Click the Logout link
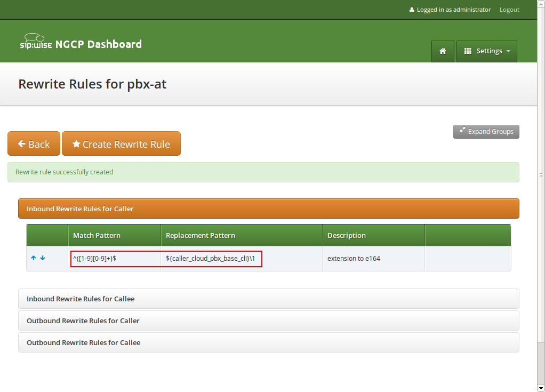Screen dimensions: 545x392 click(x=509, y=10)
